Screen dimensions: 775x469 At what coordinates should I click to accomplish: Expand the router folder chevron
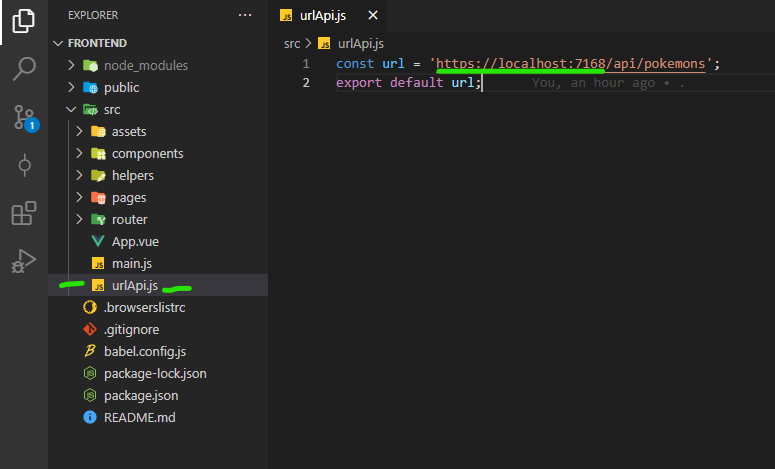point(79,219)
